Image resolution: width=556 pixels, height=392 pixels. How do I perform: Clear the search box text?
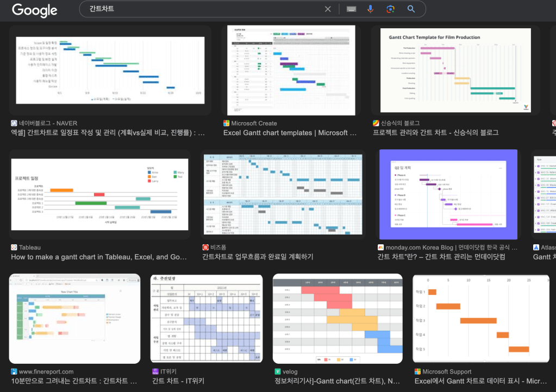[328, 9]
